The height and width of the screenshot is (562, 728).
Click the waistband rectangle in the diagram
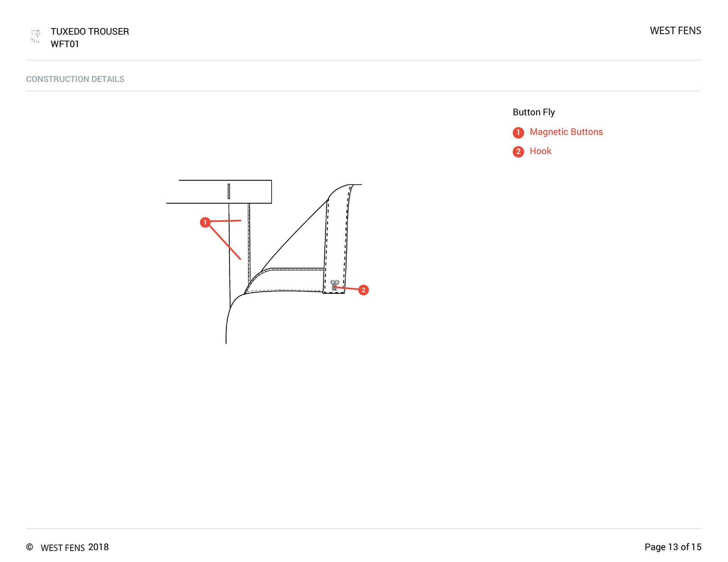click(250, 192)
